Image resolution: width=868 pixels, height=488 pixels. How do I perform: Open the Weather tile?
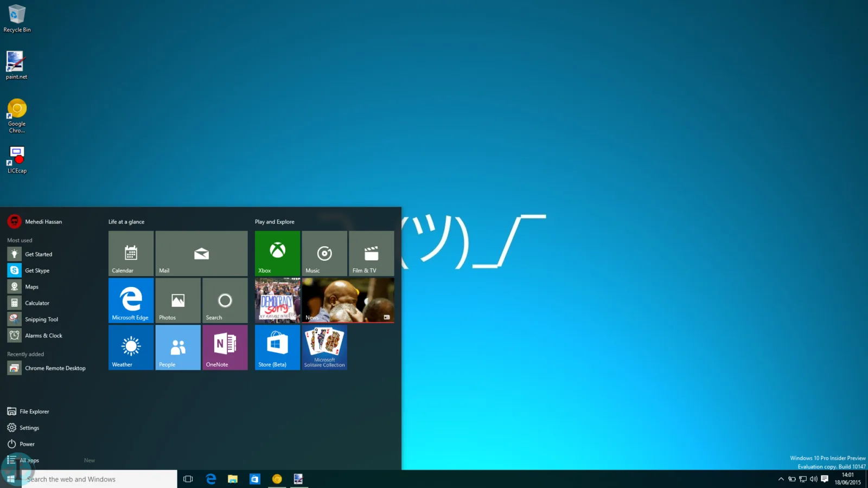[131, 348]
